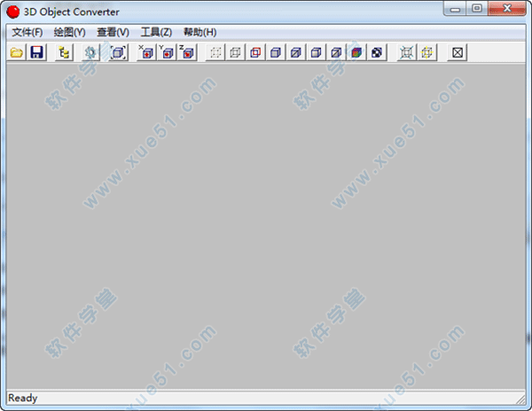Minimize the 3D Object Converter window
The image size is (532, 411).
(x=455, y=9)
